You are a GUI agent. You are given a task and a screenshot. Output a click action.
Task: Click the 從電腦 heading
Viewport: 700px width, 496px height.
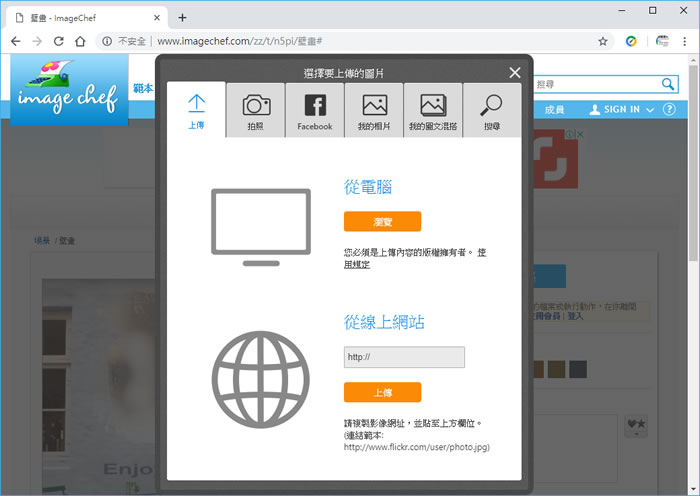point(368,187)
